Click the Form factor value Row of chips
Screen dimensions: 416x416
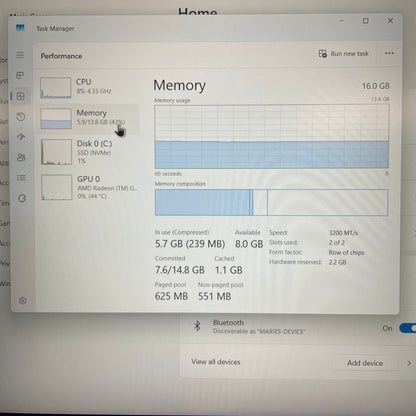point(346,252)
